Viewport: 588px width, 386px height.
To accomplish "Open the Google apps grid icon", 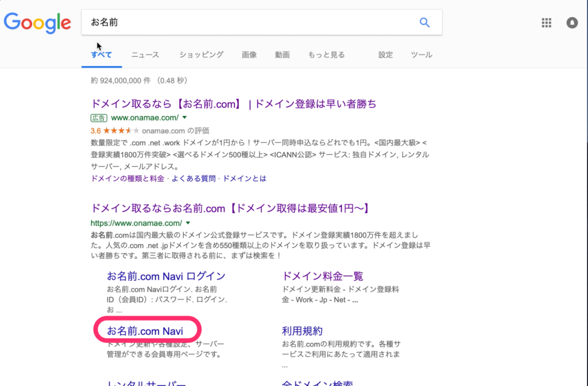I will [546, 23].
